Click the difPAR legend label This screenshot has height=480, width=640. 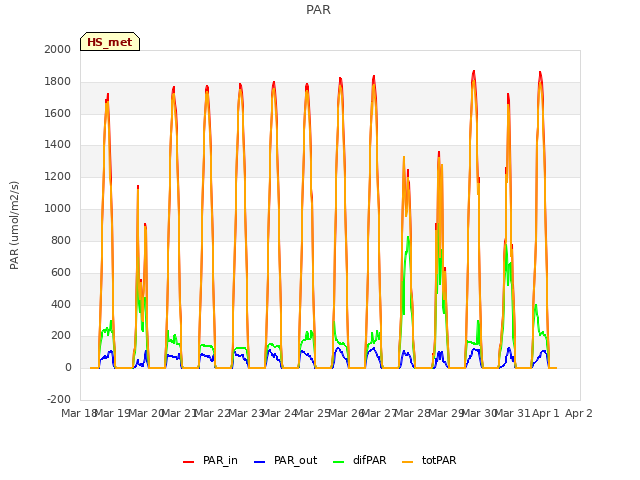(369, 460)
